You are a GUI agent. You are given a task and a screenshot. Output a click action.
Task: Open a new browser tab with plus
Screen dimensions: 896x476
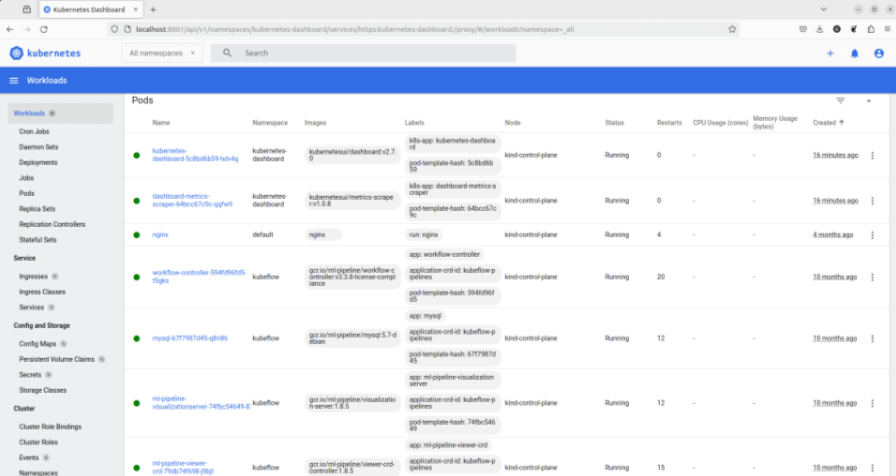[153, 10]
